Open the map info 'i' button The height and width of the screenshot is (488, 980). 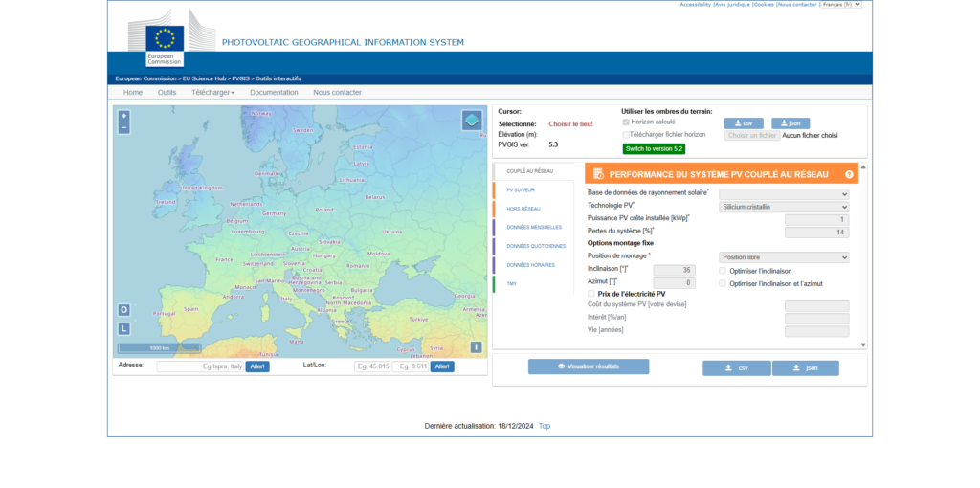[477, 347]
